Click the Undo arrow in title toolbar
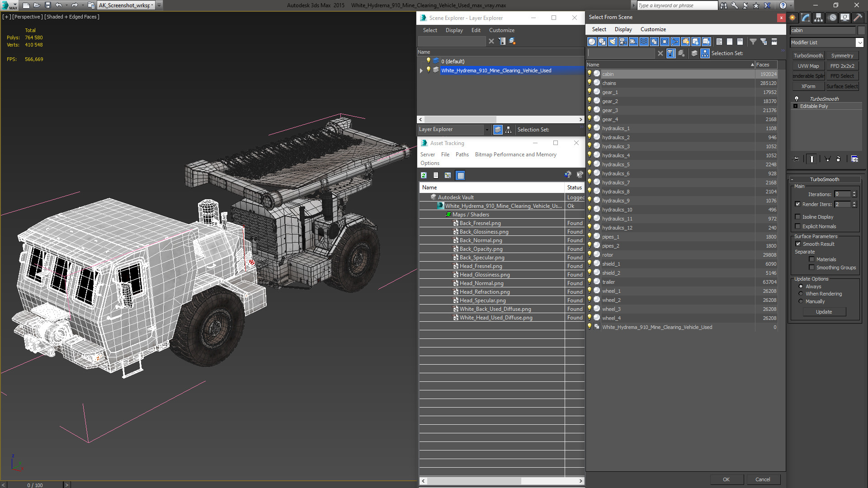Viewport: 868px width, 488px height. 59,5
